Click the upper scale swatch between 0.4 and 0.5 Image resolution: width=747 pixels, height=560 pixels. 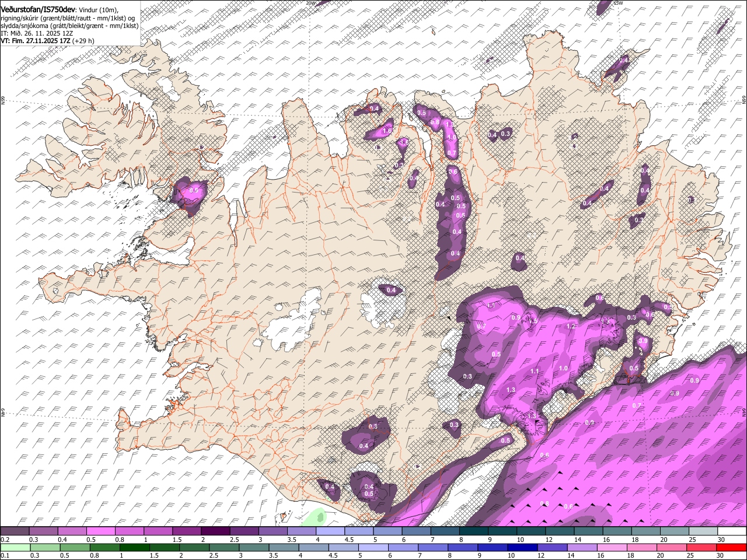(72, 531)
